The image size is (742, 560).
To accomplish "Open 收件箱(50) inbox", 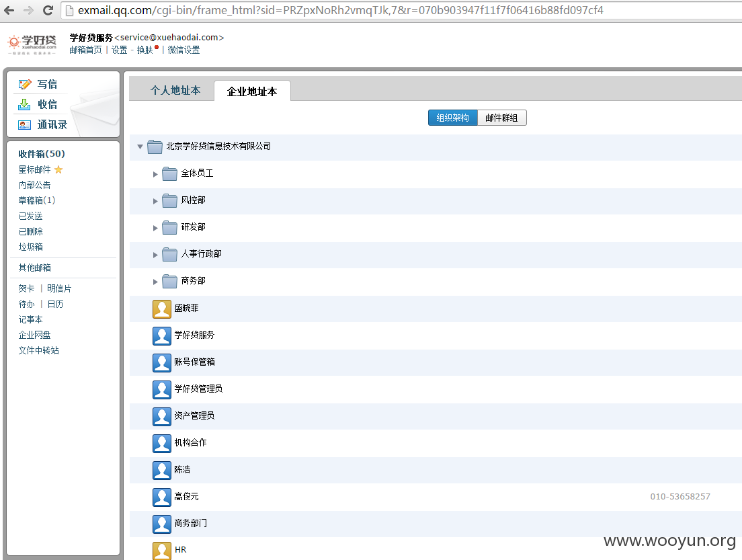I will coord(42,154).
